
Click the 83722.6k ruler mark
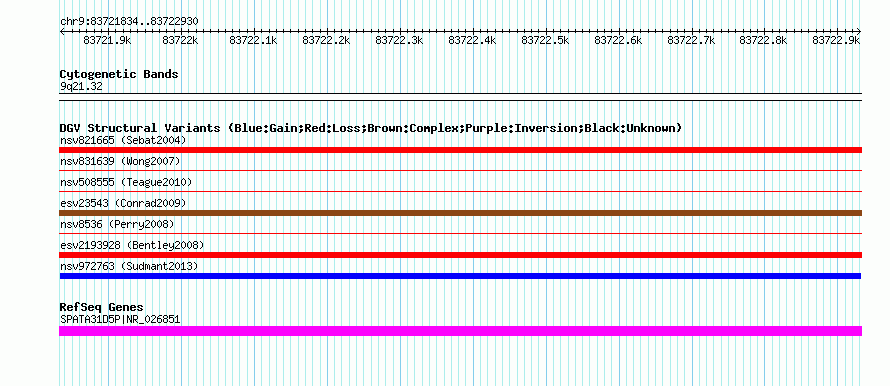coord(618,40)
